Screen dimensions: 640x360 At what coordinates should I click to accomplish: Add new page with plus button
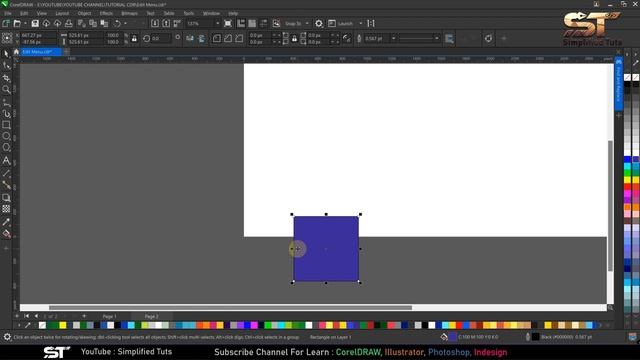[84, 316]
